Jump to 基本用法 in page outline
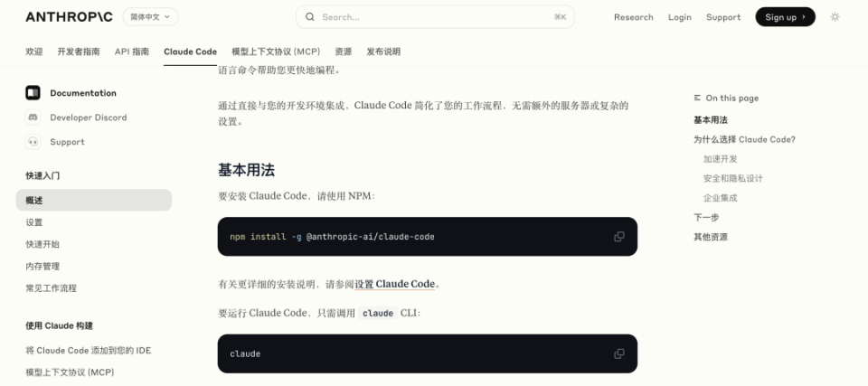The height and width of the screenshot is (386, 868). coord(711,119)
